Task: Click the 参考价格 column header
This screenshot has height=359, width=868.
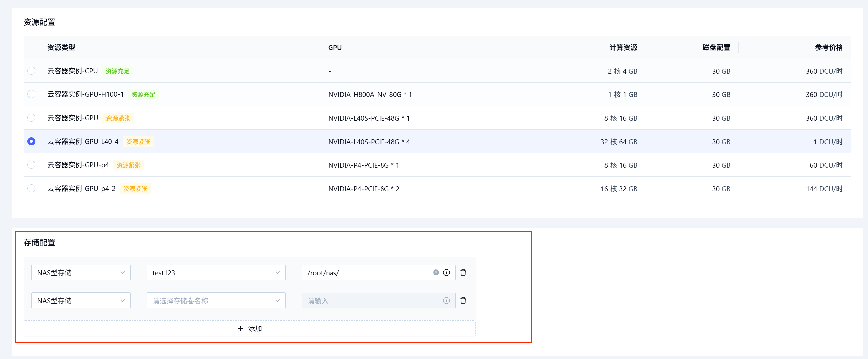Action: click(828, 48)
